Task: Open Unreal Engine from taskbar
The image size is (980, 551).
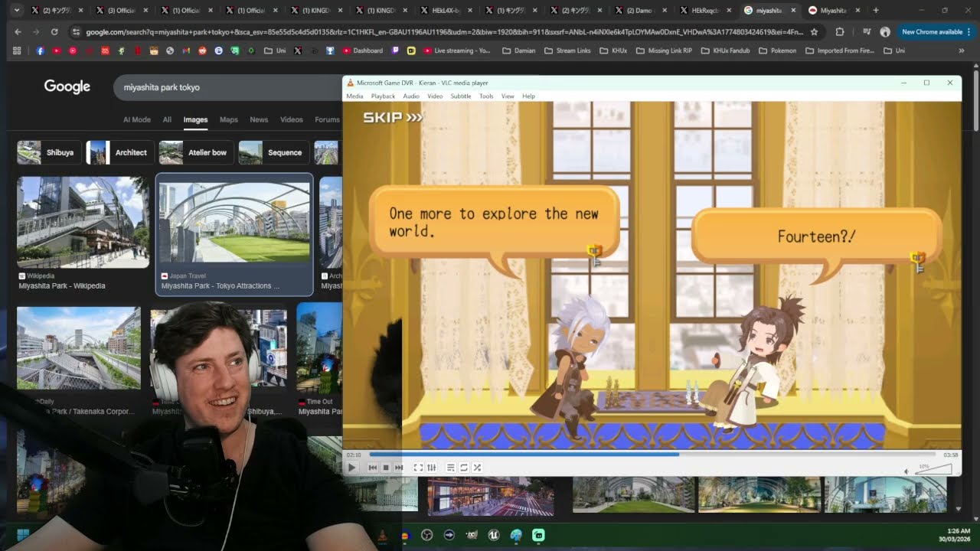Action: tap(494, 535)
